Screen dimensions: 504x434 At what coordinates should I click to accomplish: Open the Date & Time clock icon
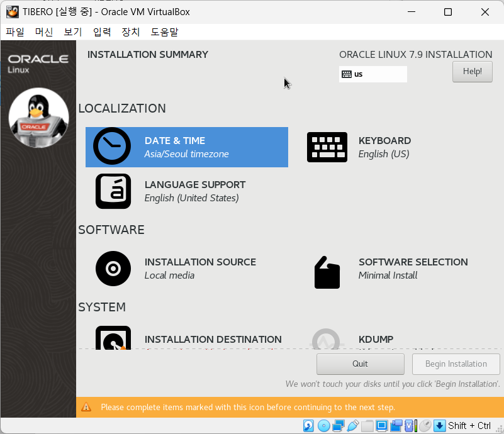[x=112, y=146]
